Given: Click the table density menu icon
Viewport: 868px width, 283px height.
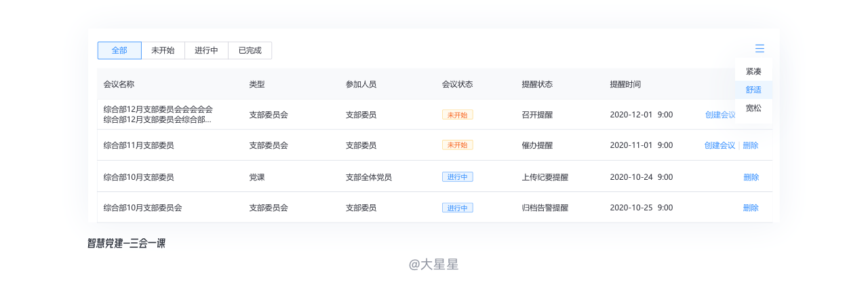Looking at the screenshot, I should (x=759, y=48).
